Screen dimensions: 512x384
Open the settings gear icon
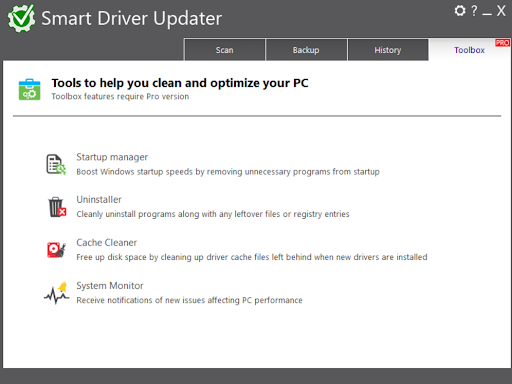coord(460,11)
